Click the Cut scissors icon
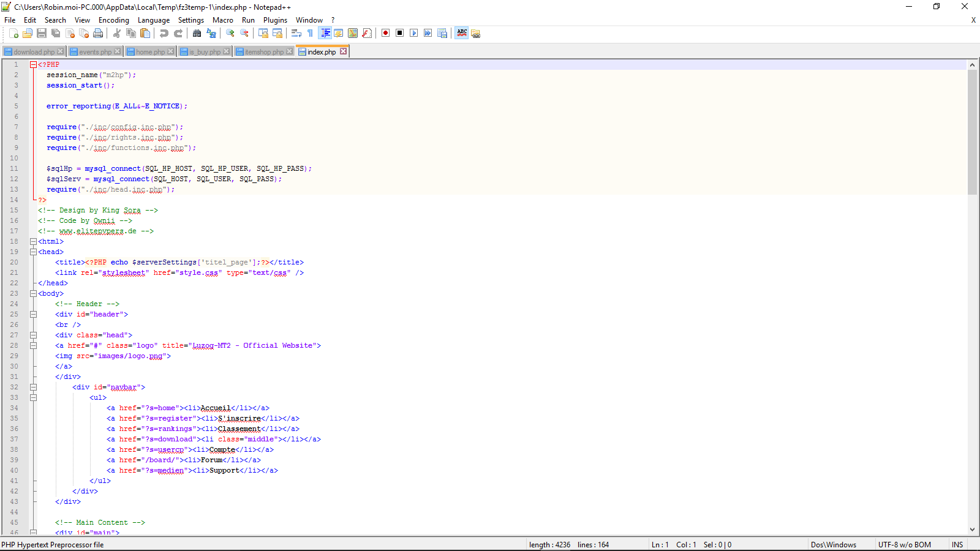The width and height of the screenshot is (980, 551). click(116, 33)
